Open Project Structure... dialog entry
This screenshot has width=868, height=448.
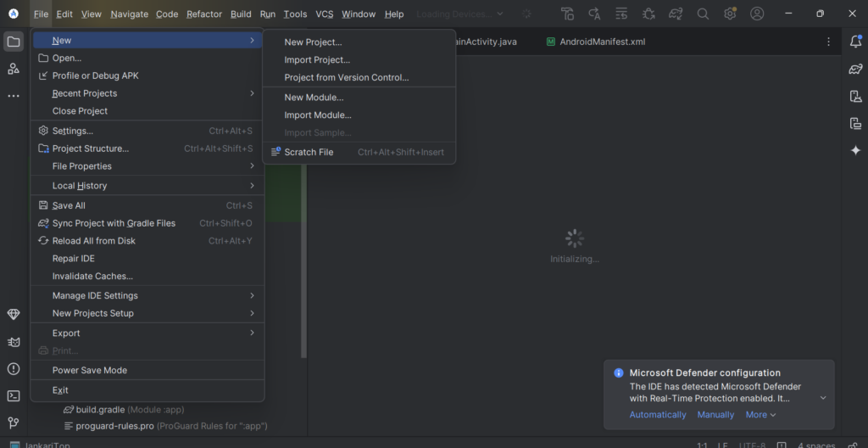pos(147,148)
